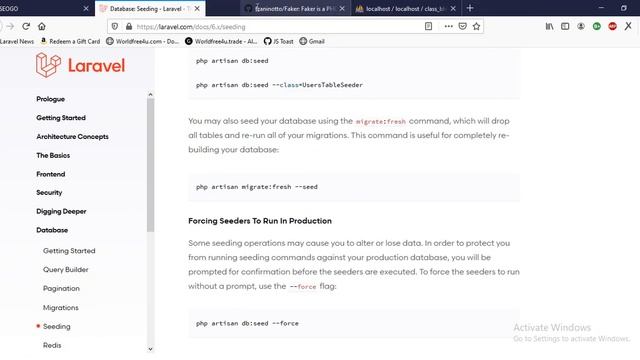Open the Pagination docs page
640x360 pixels.
click(61, 289)
